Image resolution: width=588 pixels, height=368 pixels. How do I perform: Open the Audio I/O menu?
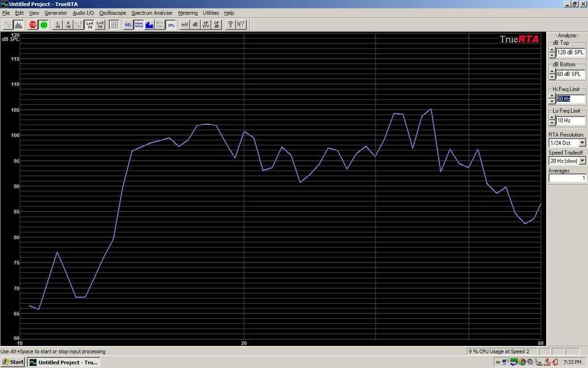[x=83, y=13]
